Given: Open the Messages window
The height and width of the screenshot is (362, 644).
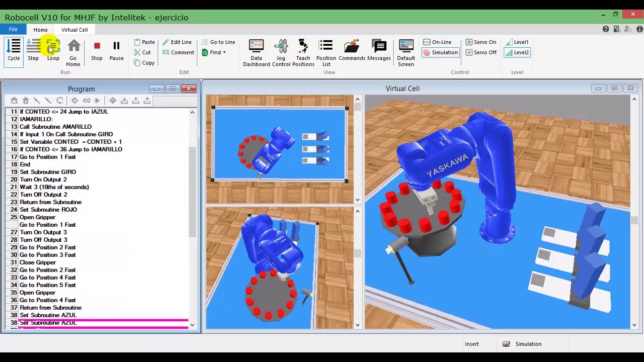Looking at the screenshot, I should [x=379, y=50].
